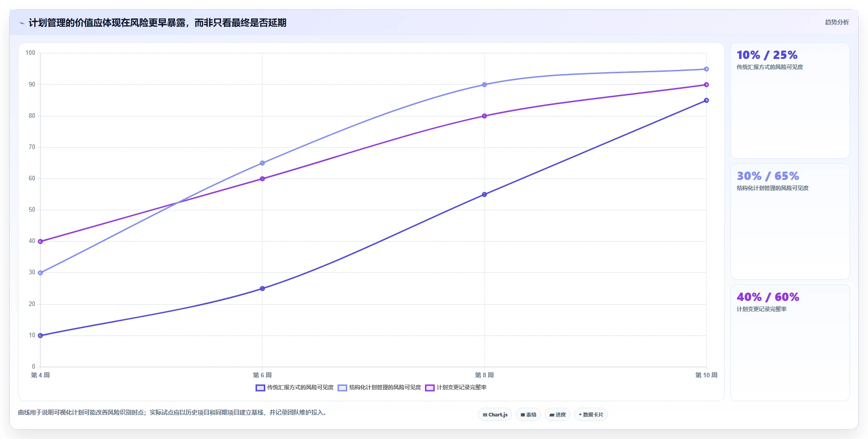
Task: Click 结构化计划 data point at 第 6 周 (65)
Action: (262, 163)
